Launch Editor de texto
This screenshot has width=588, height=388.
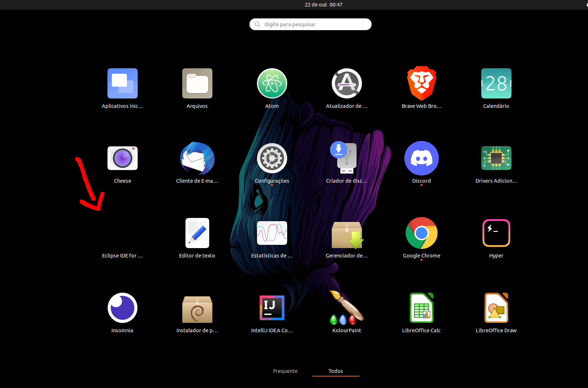(x=197, y=233)
